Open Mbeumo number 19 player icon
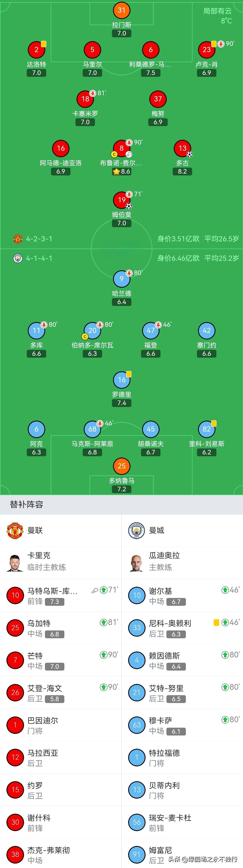The image size is (243, 868). (122, 200)
